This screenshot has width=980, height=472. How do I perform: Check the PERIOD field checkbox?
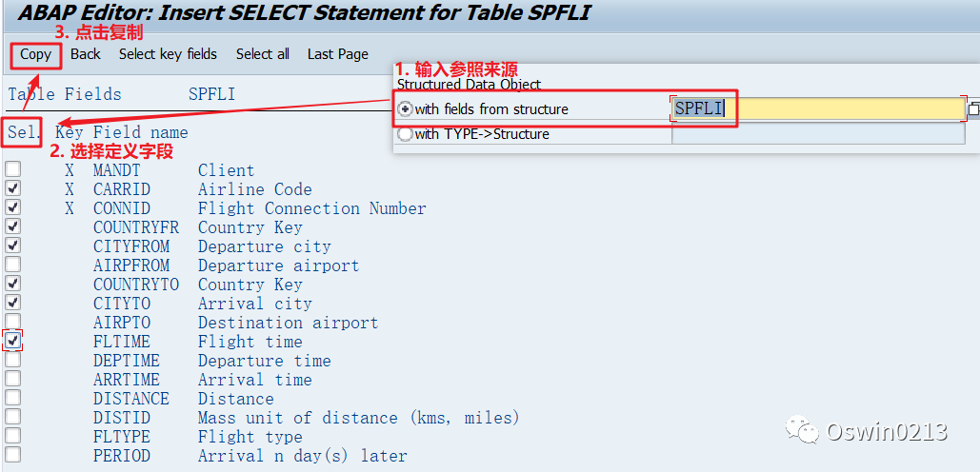12,455
